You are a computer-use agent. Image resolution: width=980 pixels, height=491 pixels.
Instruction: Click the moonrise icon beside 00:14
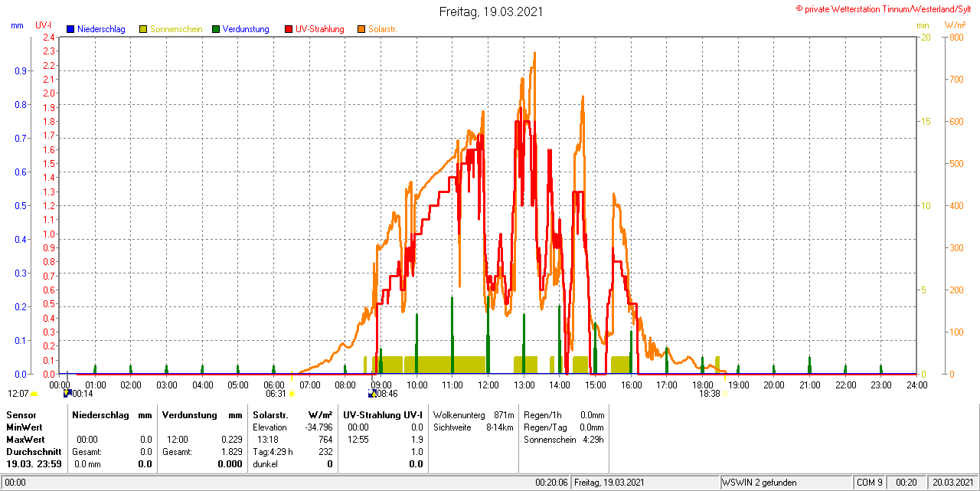coord(67,394)
